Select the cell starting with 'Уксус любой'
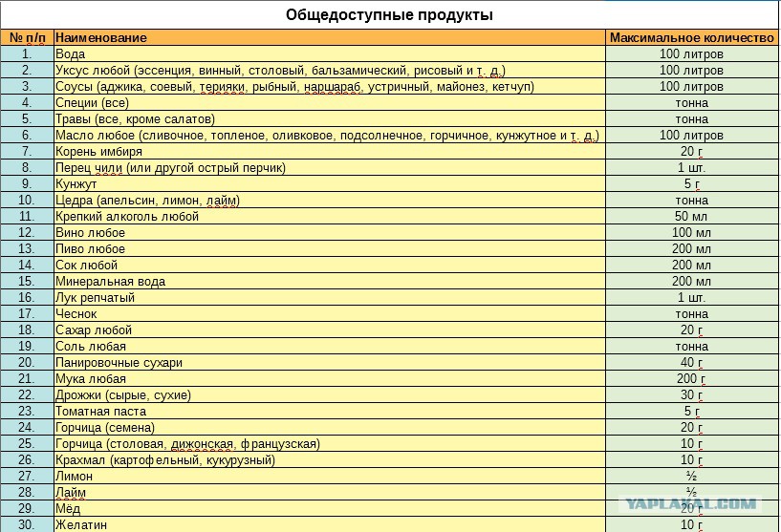This screenshot has height=532, width=781. (330, 70)
